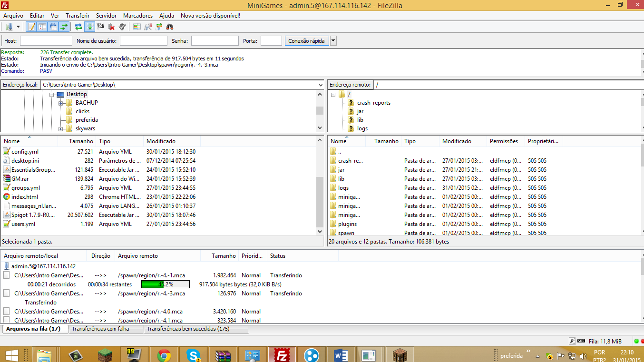Select crash-reports in the remote tree
Screen dimensions: 644x362
374,103
